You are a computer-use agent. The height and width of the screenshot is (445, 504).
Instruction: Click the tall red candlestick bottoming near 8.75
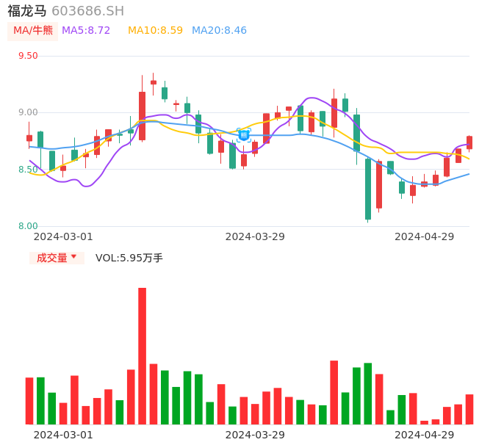point(142,115)
